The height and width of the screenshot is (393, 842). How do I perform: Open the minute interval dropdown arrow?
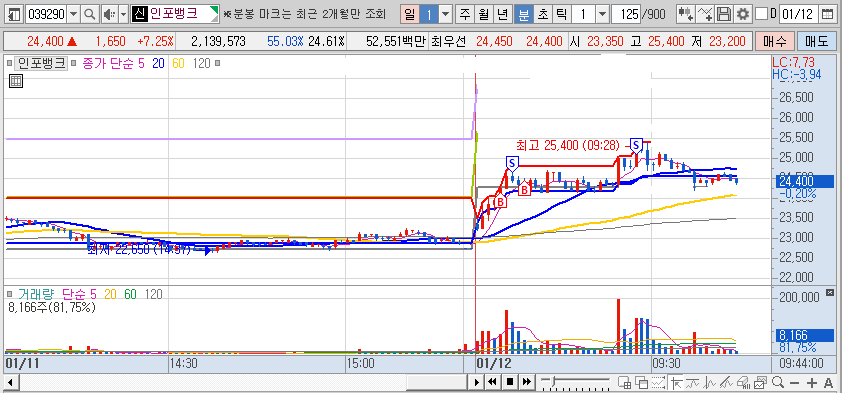[603, 13]
